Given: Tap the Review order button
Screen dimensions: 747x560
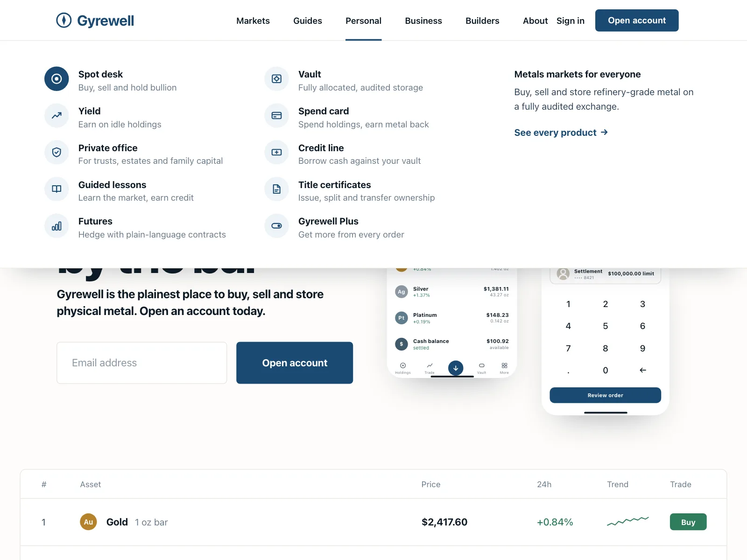Looking at the screenshot, I should pyautogui.click(x=606, y=395).
